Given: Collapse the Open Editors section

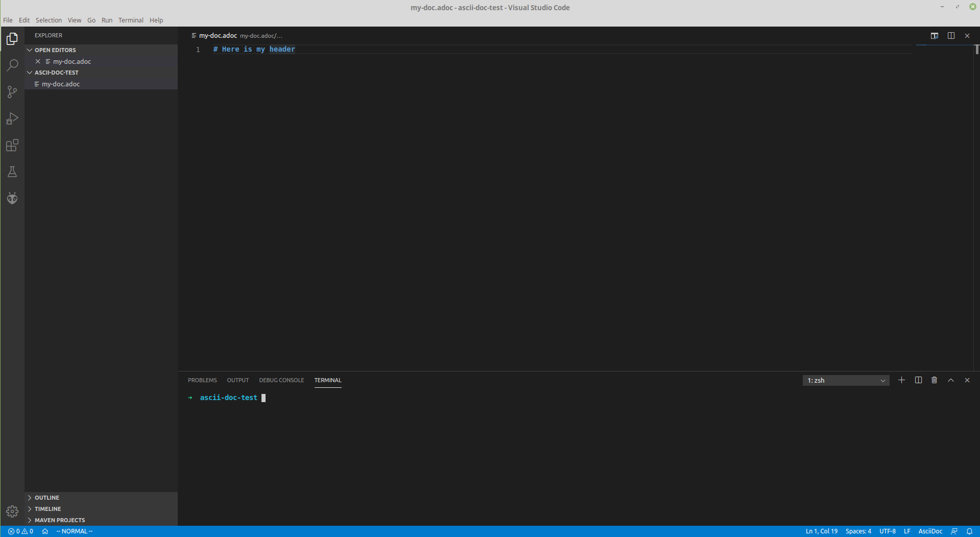Looking at the screenshot, I should [101, 50].
